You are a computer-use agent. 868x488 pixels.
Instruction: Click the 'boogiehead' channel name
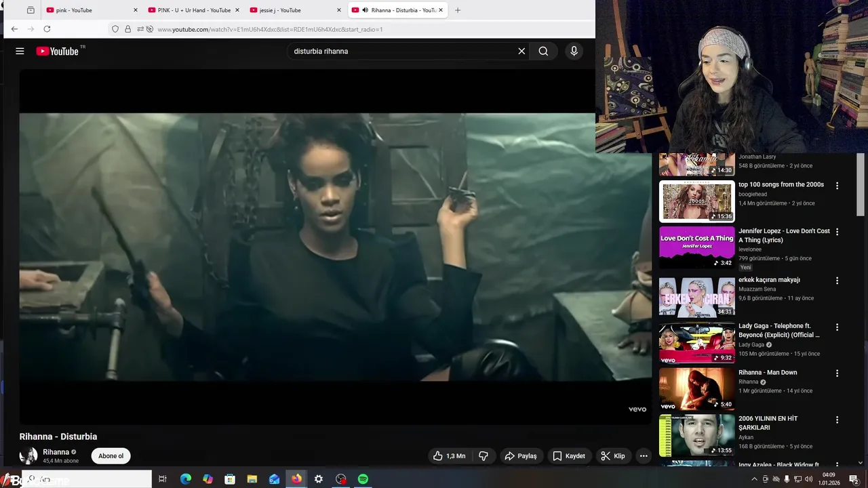coord(753,195)
